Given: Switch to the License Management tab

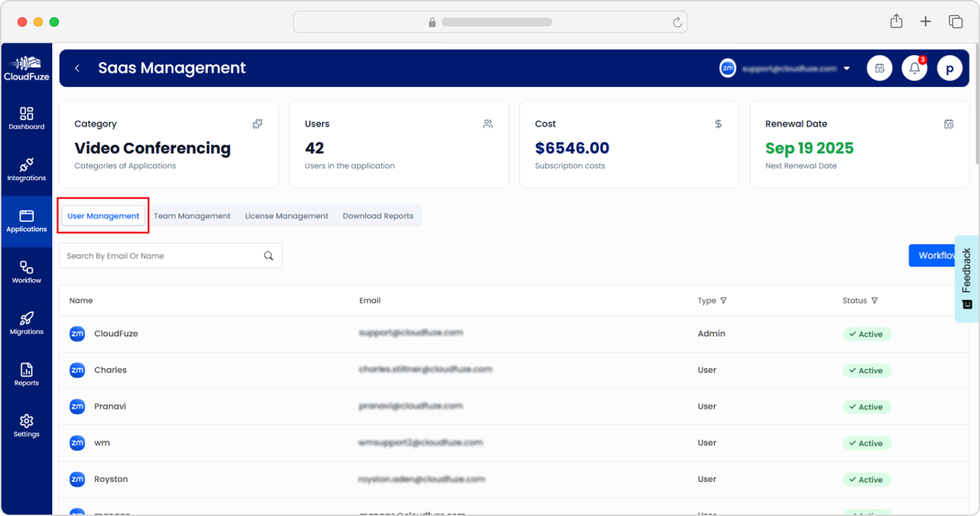Looking at the screenshot, I should pyautogui.click(x=286, y=215).
